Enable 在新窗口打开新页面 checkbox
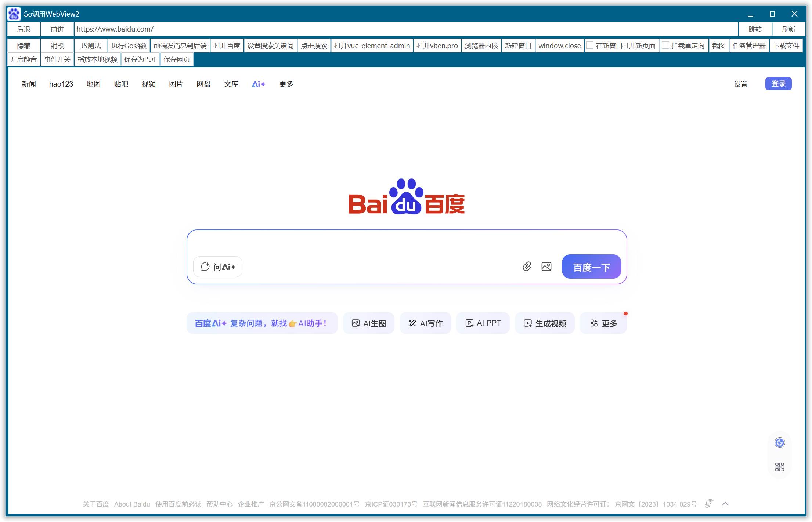812x522 pixels. pyautogui.click(x=590, y=46)
